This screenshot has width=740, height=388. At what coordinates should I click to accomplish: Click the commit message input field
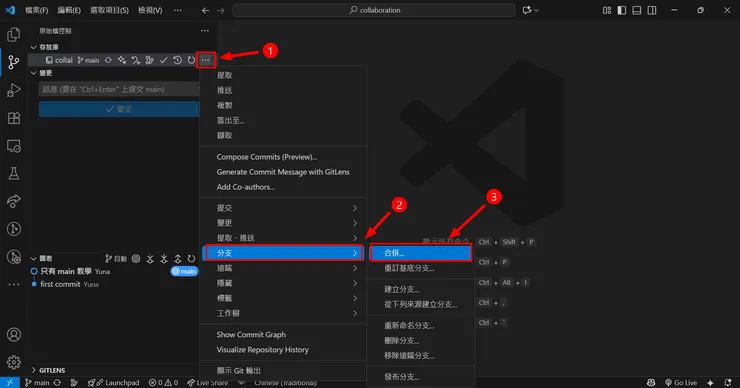[119, 89]
